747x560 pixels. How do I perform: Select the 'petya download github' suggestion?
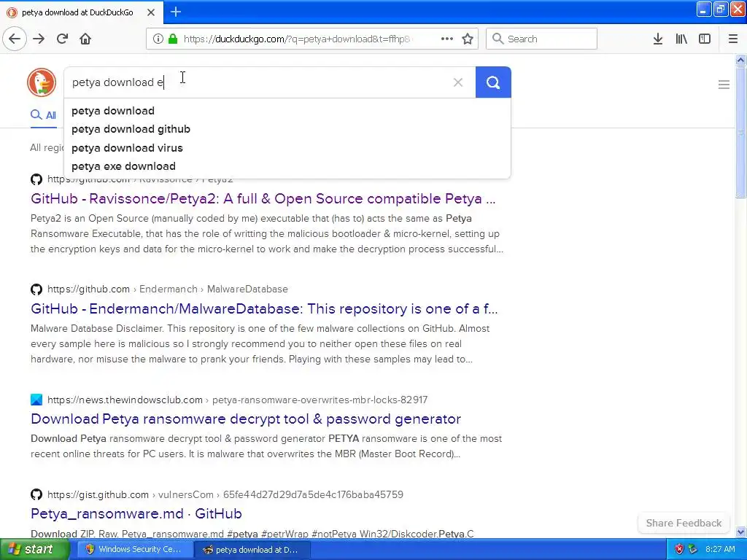pos(131,129)
